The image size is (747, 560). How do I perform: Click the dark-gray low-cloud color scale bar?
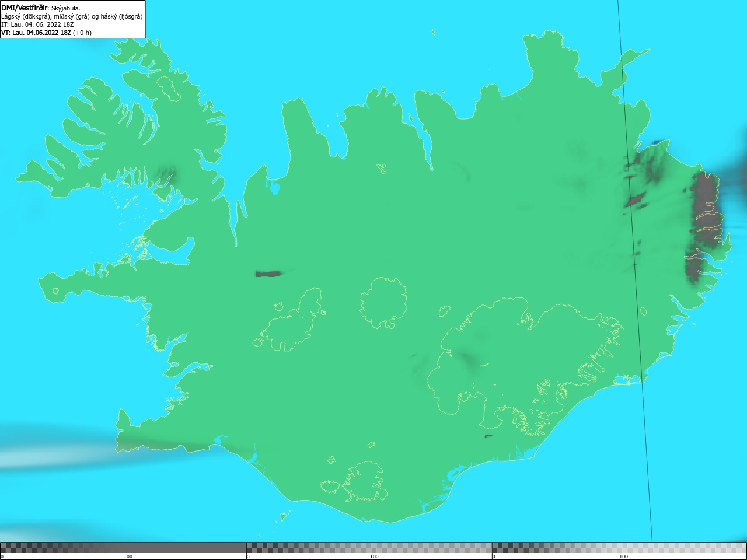[123, 548]
